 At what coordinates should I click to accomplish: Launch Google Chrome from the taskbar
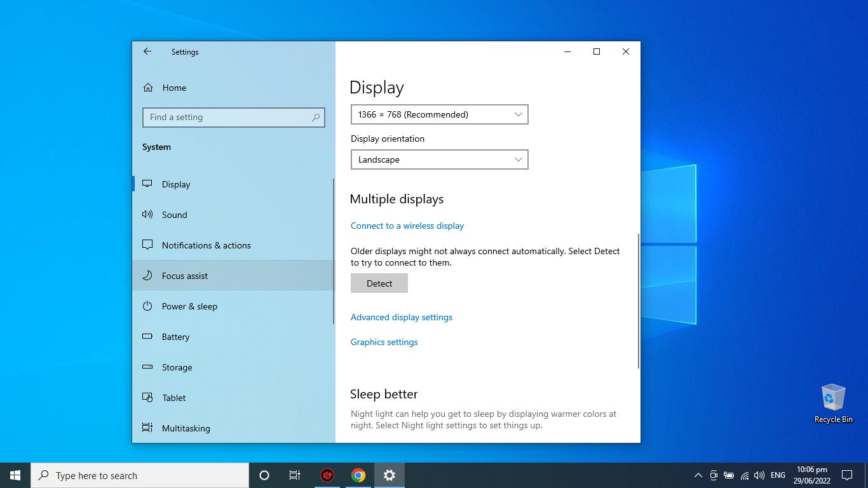pyautogui.click(x=358, y=475)
